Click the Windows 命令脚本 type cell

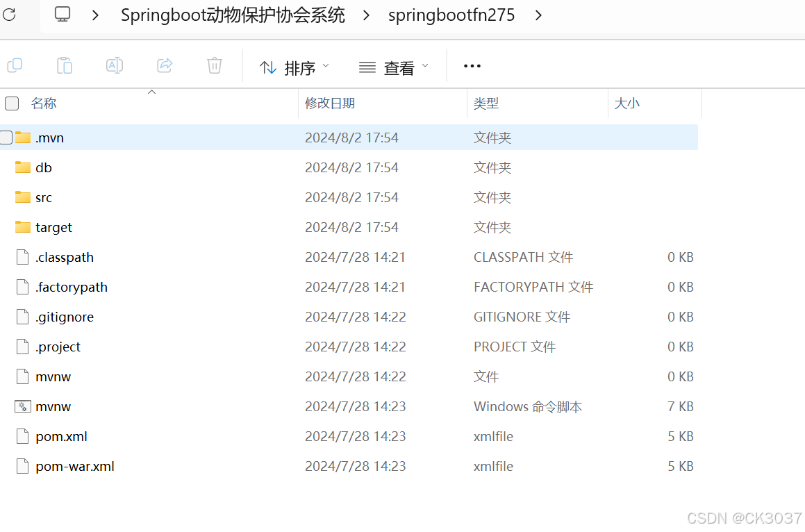[x=528, y=407]
